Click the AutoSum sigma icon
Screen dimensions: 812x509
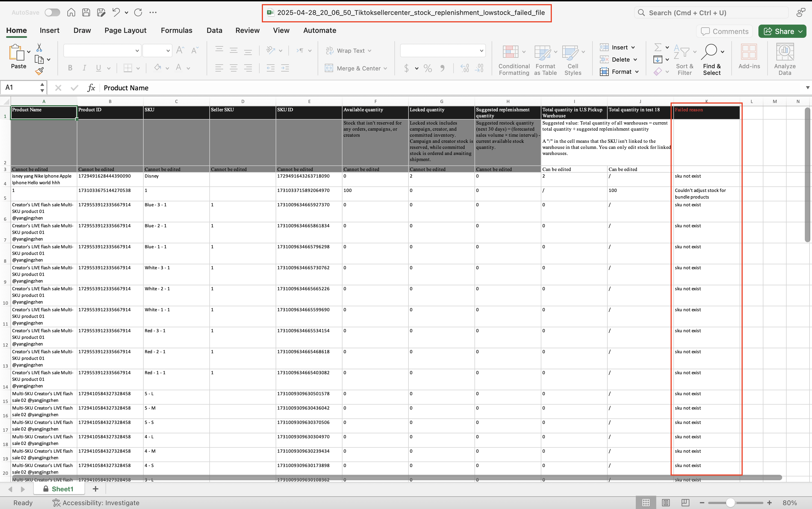pyautogui.click(x=658, y=47)
